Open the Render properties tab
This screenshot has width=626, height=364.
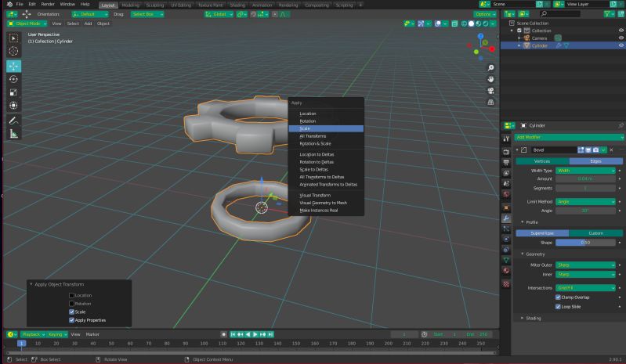point(506,152)
